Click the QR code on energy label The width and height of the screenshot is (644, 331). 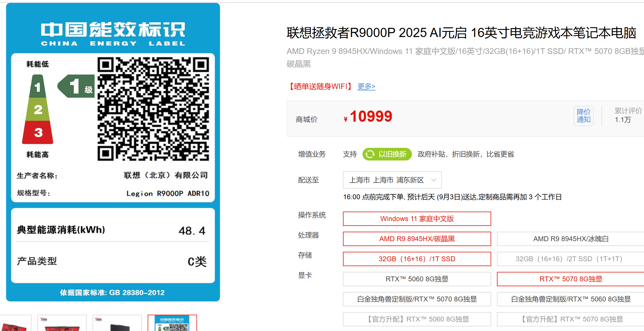(153, 109)
